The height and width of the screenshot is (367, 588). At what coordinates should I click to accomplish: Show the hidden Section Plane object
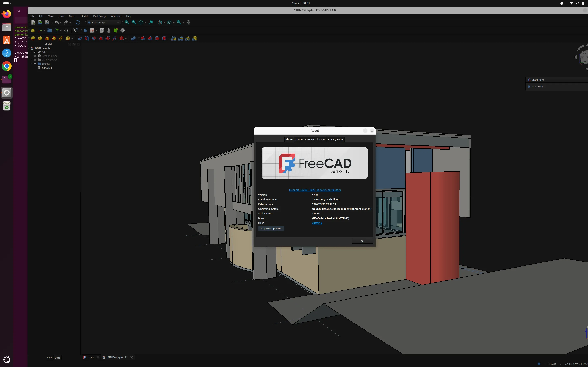[x=35, y=56]
